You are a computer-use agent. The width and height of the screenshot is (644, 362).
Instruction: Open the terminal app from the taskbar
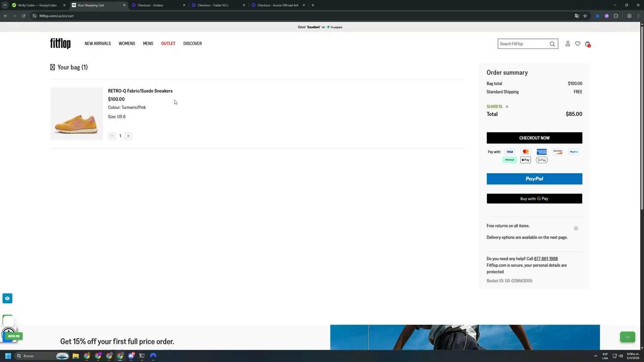point(142,356)
